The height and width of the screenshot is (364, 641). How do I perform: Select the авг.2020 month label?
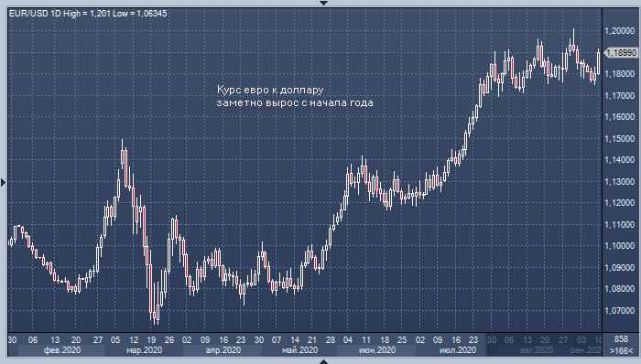[x=537, y=350]
